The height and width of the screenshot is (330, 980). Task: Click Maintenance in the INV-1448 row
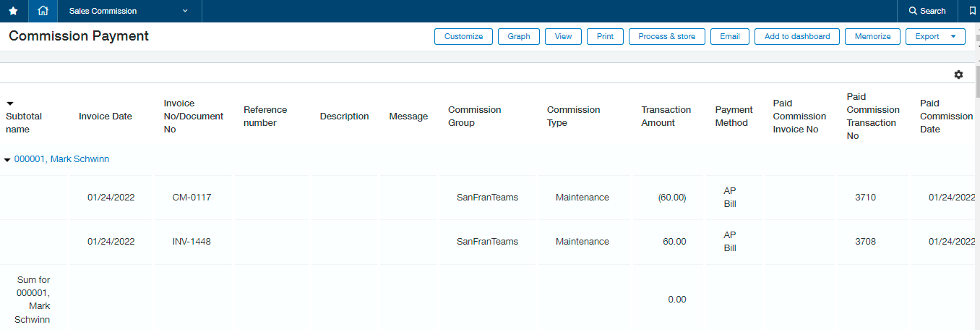pos(583,242)
